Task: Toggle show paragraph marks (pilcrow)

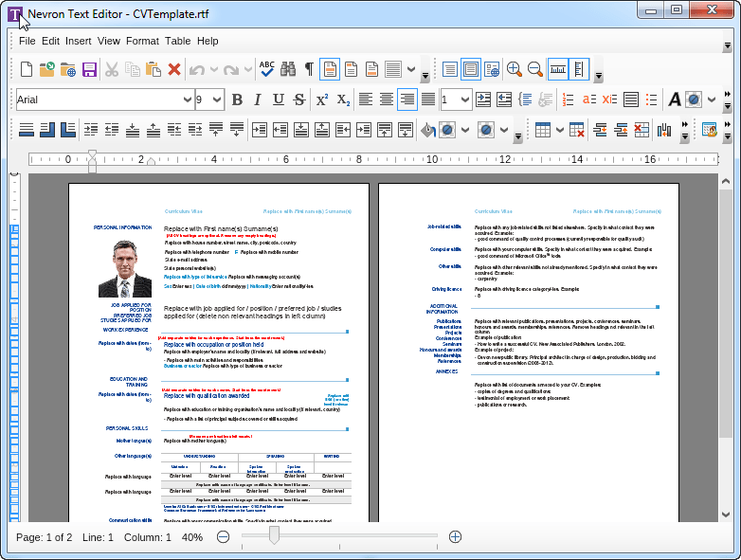Action: click(x=309, y=69)
